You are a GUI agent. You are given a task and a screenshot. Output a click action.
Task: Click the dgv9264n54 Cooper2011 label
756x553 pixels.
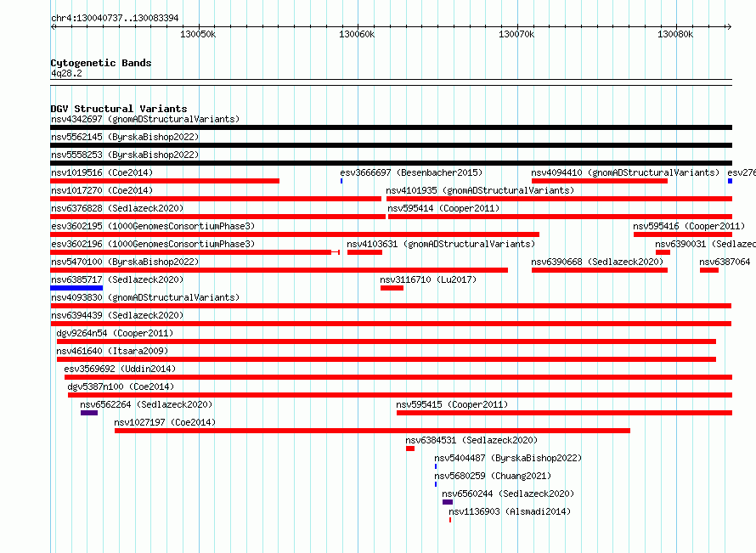coord(115,333)
